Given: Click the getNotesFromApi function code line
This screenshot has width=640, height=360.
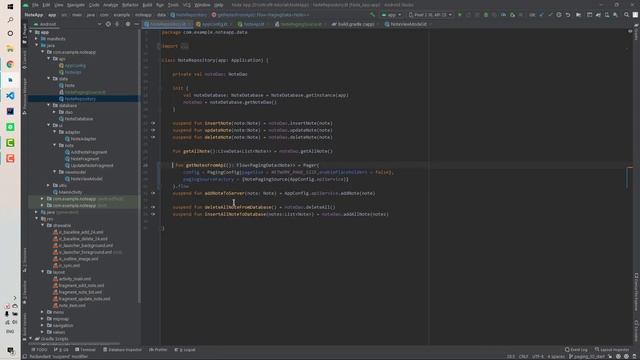Looking at the screenshot, I should (x=247, y=165).
